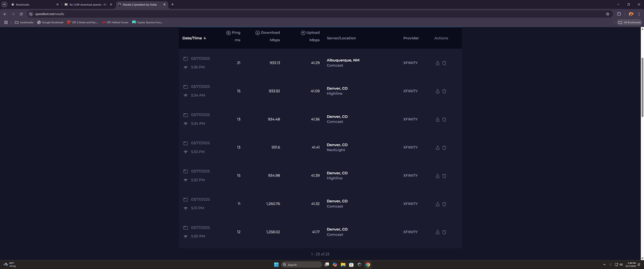
Task: Open the browser Extensions puzzle icon
Action: (619, 14)
